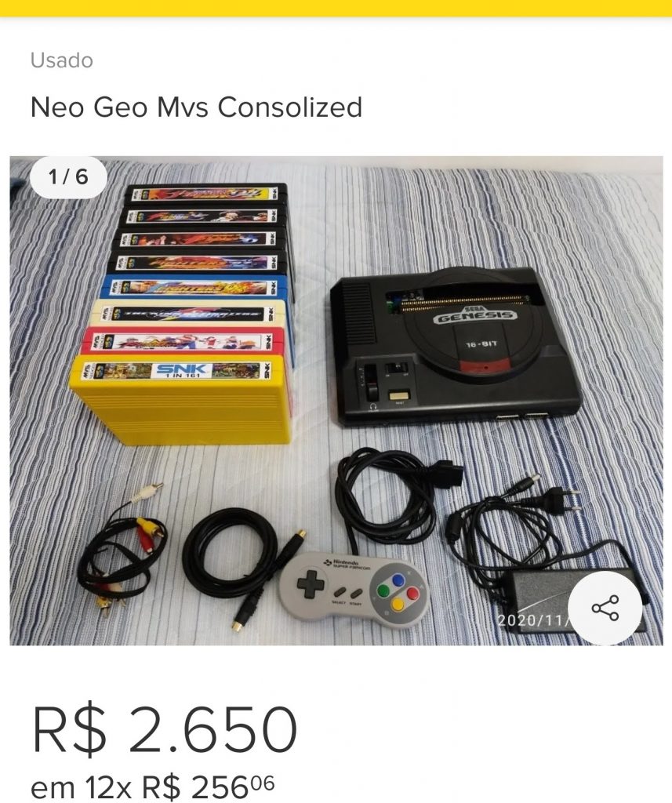This screenshot has height=803, width=672.
Task: Tap the blue cartridge in the stack
Action: [x=194, y=287]
